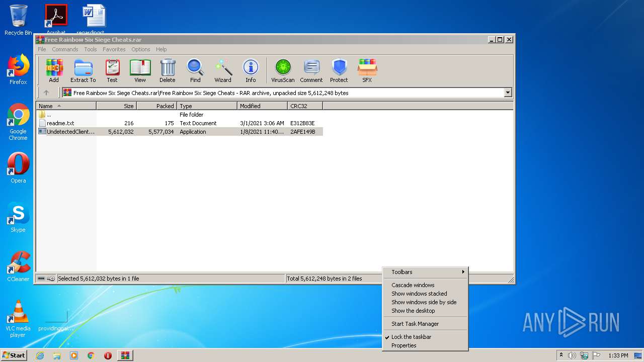Screen dimensions: 644x362
Task: Open the Word document on desktop
Action: click(x=94, y=19)
